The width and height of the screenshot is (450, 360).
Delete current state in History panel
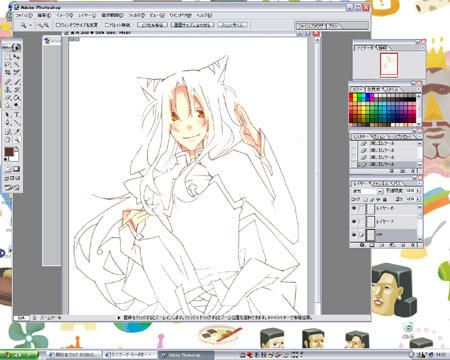[x=413, y=171]
